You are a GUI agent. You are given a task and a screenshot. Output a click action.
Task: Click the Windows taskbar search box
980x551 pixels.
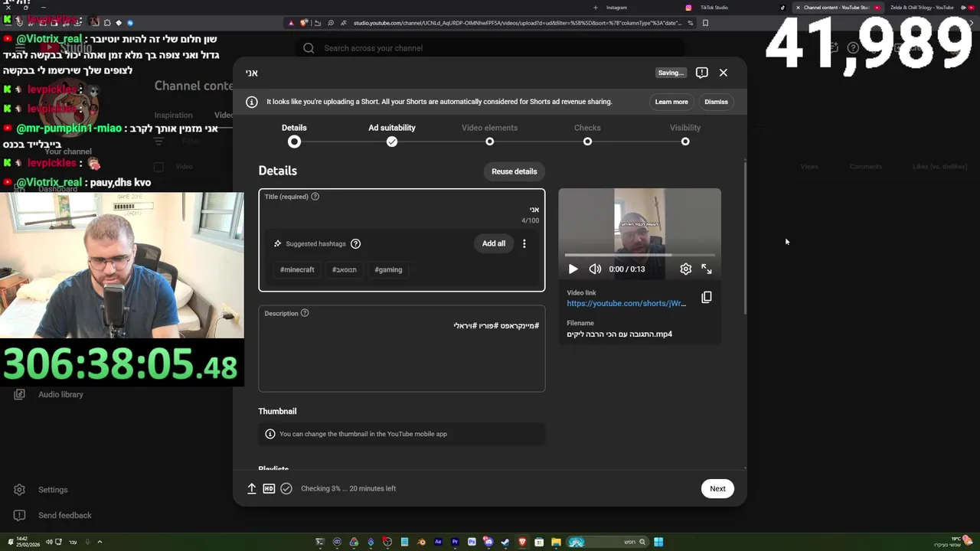(607, 542)
